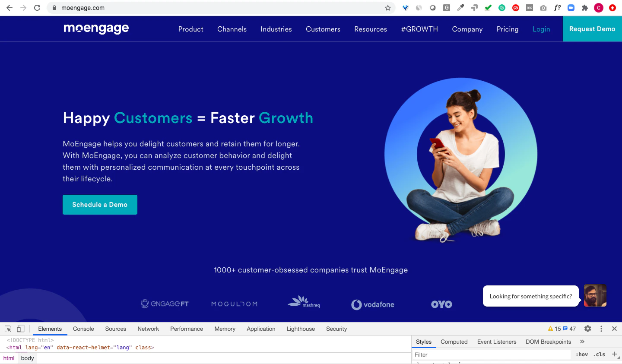This screenshot has width=622, height=364.
Task: Click the messages count 47 indicator
Action: pos(569,329)
